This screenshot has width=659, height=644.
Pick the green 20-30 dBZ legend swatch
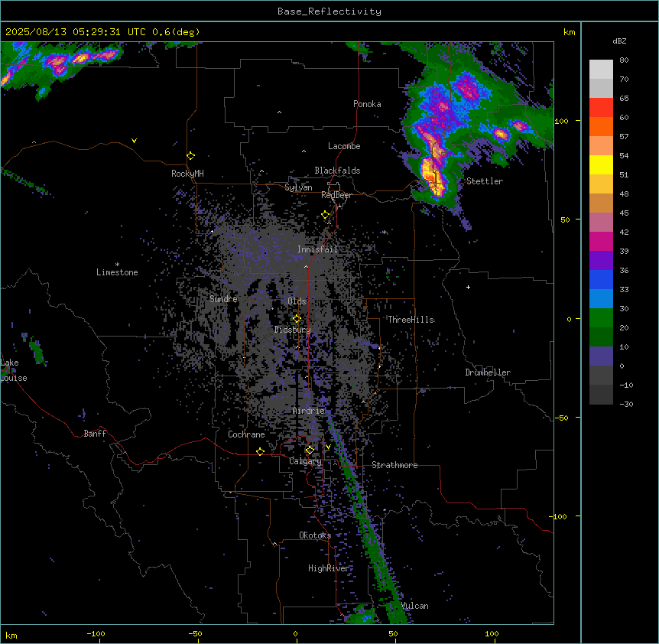[601, 318]
